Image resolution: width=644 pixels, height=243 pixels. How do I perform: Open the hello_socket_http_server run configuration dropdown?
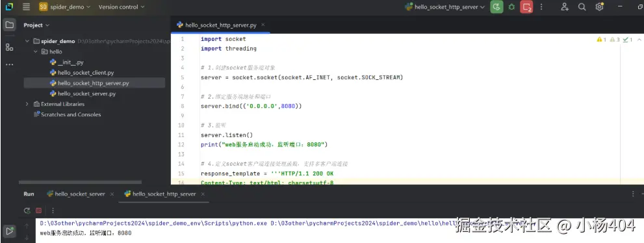point(444,6)
